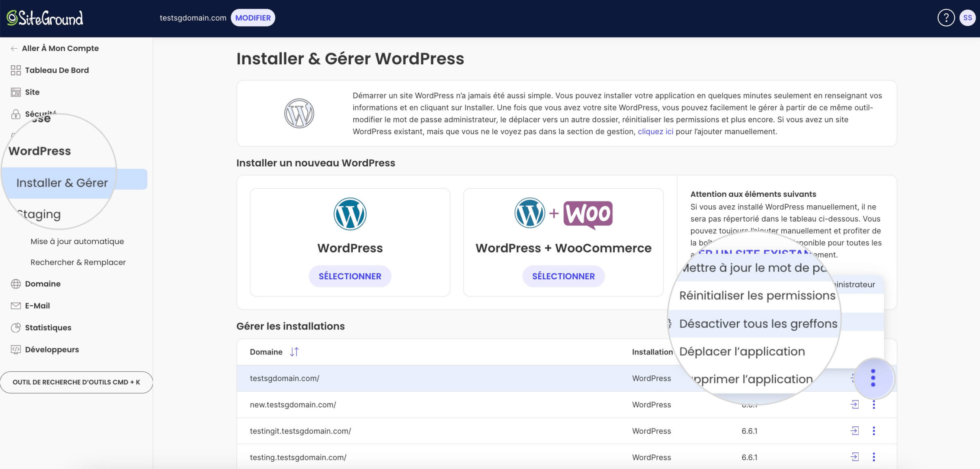Click the Domaine globe icon

coord(16,284)
